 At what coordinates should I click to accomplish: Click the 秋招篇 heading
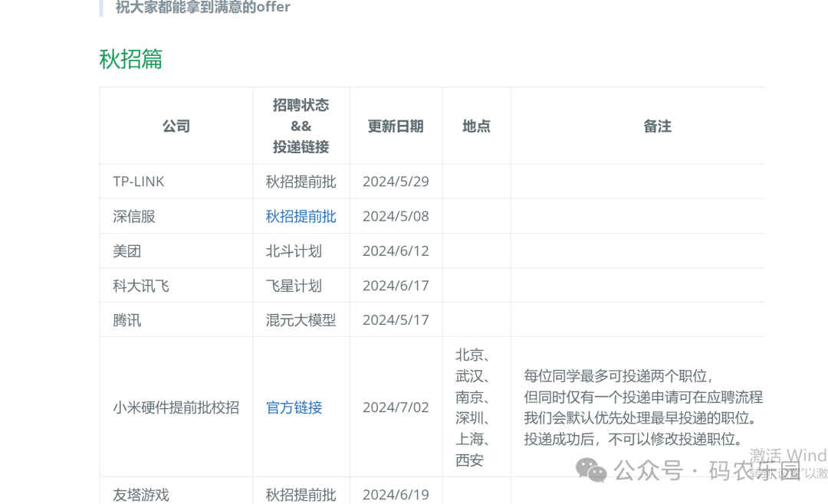tap(131, 59)
